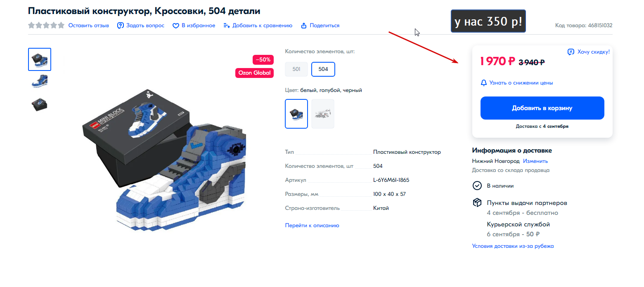
Task: Show the second sneaker thumbnail image
Action: click(40, 82)
